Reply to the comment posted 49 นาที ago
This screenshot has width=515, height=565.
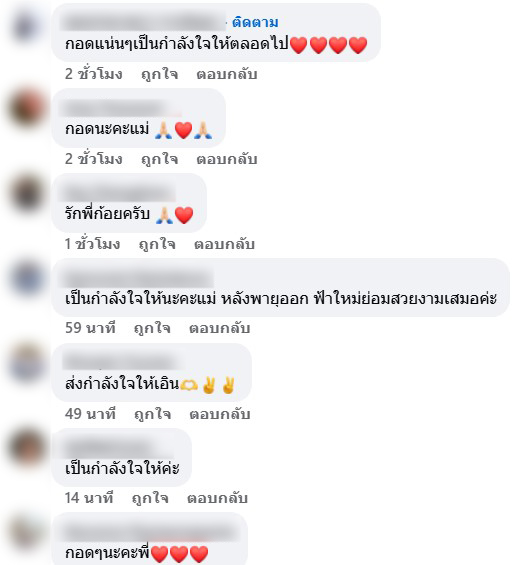[x=219, y=414]
